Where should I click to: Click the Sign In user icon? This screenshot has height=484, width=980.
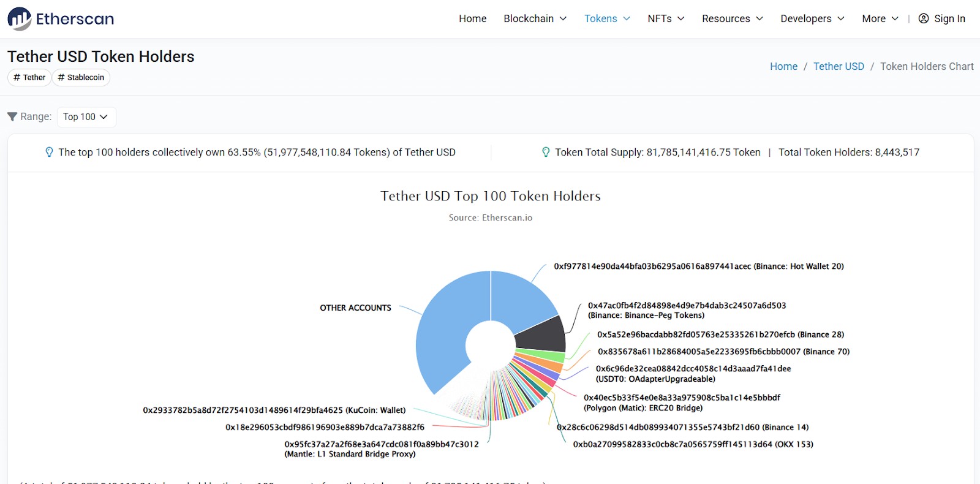point(924,18)
